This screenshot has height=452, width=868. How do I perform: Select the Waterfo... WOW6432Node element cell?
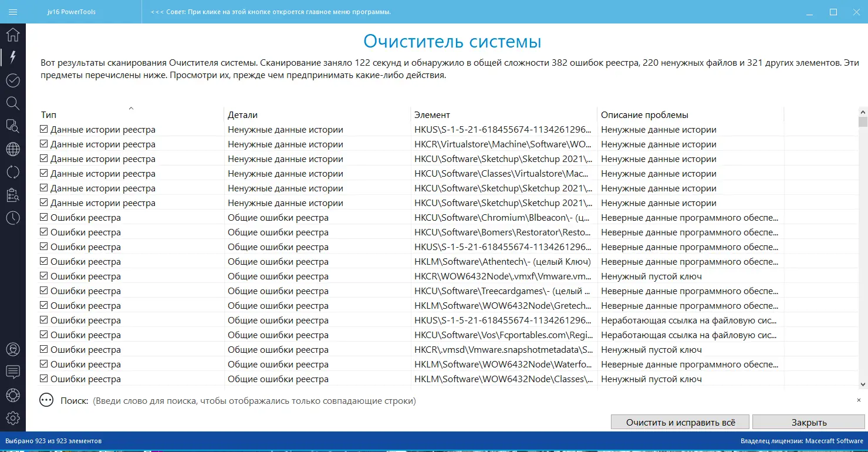pos(504,364)
